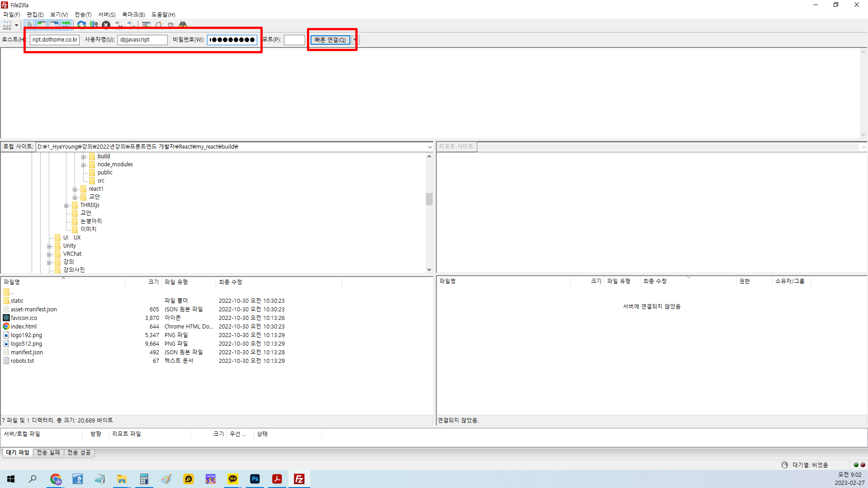Open the 서버(S) menu
This screenshot has width=868, height=488.
click(107, 14)
